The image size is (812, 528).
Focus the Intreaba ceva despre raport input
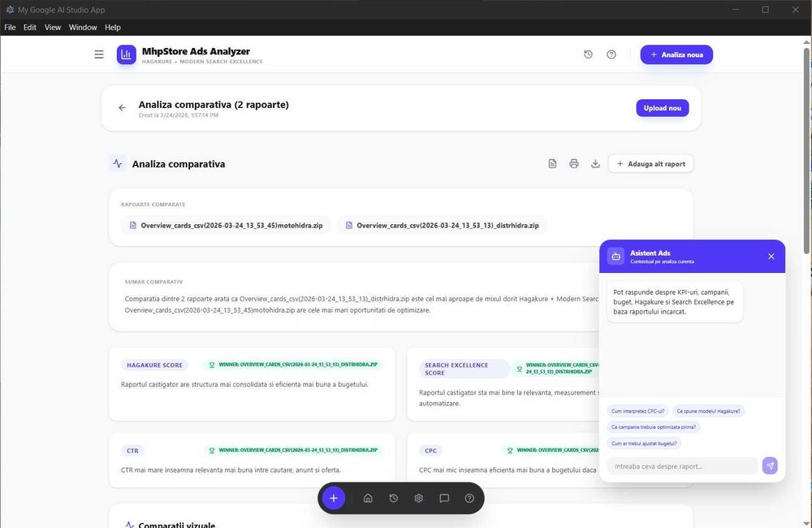click(683, 465)
